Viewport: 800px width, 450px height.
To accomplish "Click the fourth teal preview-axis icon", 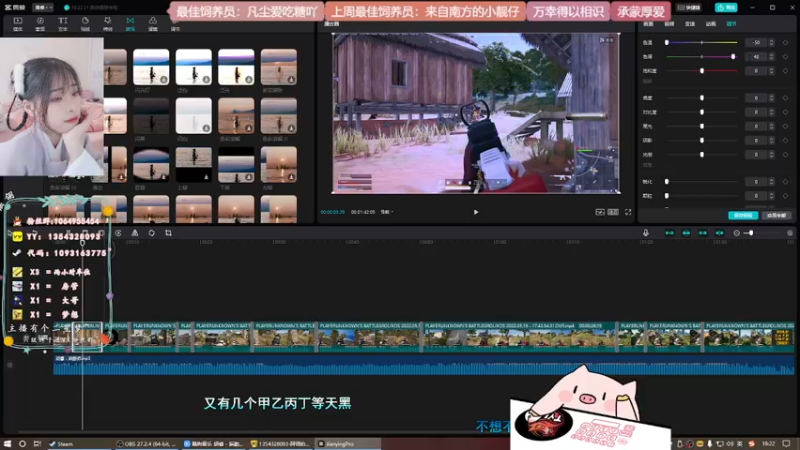I will coord(719,233).
